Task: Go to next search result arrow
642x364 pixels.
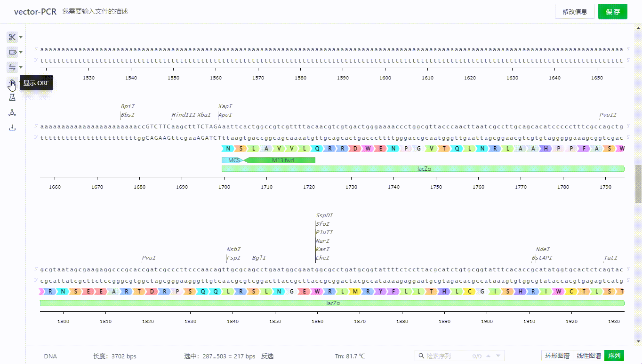Action: coord(498,356)
